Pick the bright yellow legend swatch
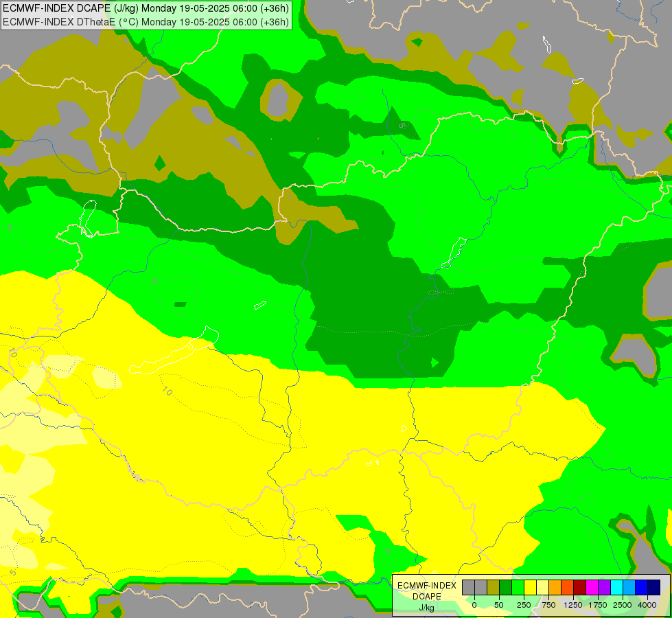The height and width of the screenshot is (618, 672). [531, 587]
